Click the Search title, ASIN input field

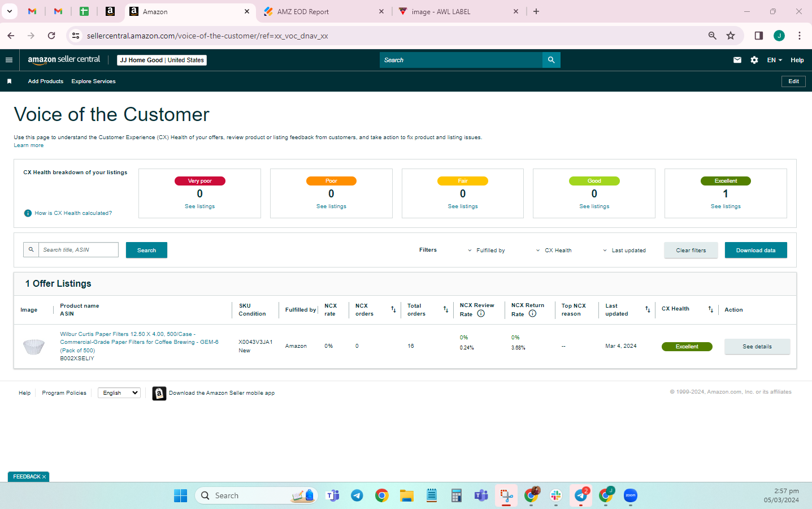(x=79, y=250)
